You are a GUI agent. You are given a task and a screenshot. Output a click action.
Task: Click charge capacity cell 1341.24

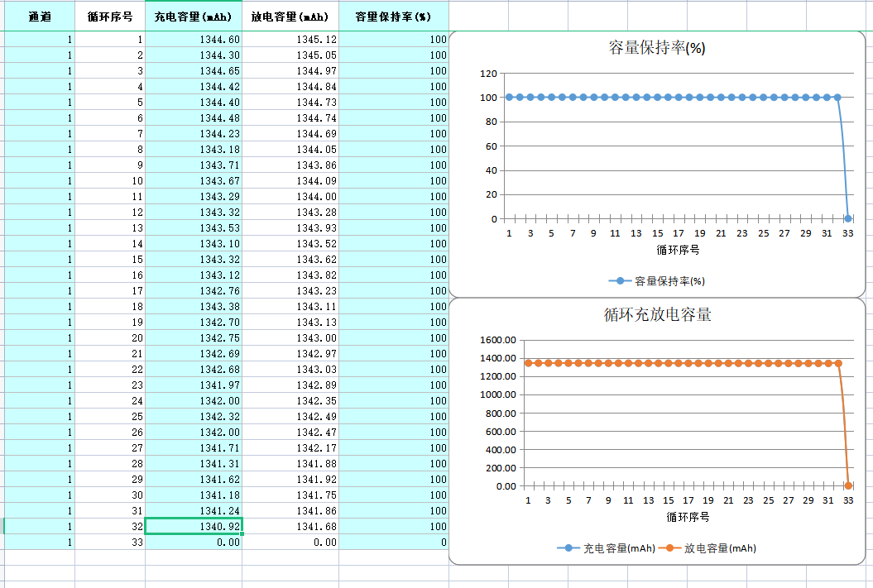pos(193,511)
